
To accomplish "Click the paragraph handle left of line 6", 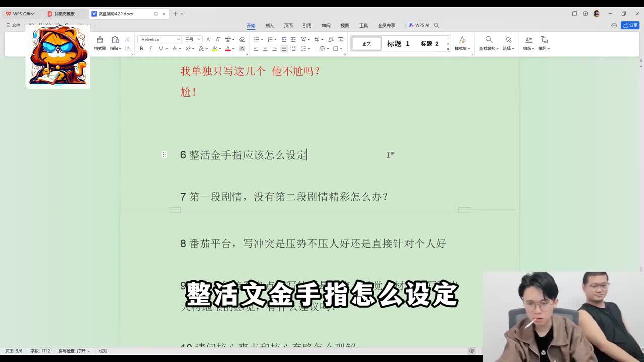I will [164, 154].
